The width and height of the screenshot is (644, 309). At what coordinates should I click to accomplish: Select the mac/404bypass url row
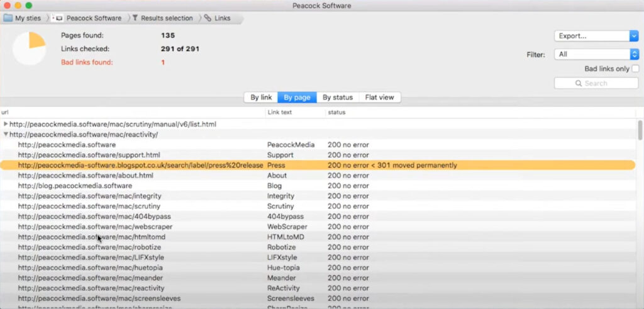pyautogui.click(x=318, y=216)
